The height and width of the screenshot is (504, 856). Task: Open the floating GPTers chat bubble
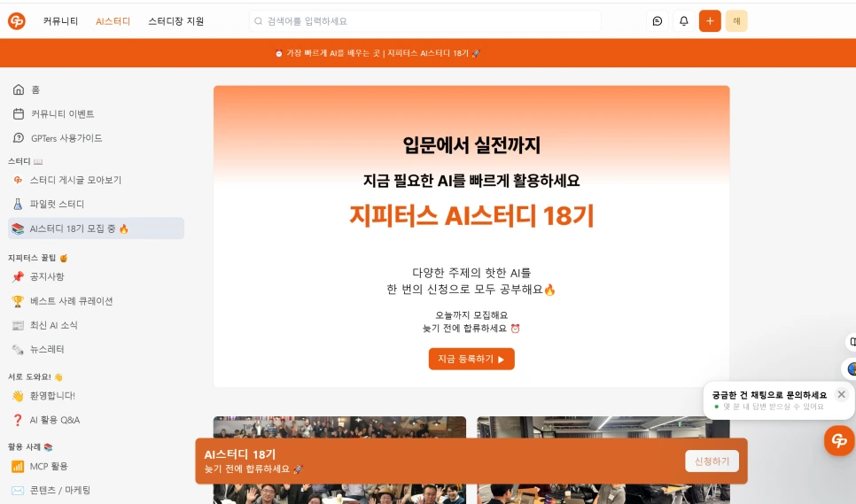839,441
